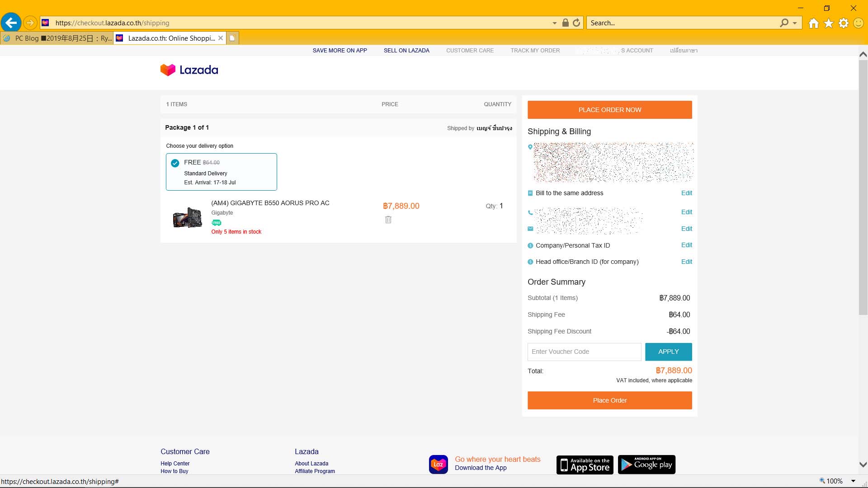Open CUSTOMER CARE menu
This screenshot has height=488, width=868.
[470, 51]
